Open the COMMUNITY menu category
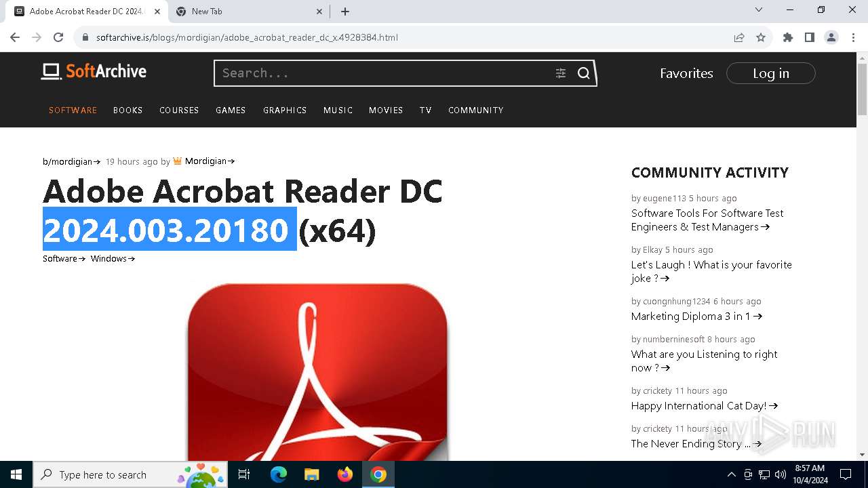 click(x=476, y=110)
